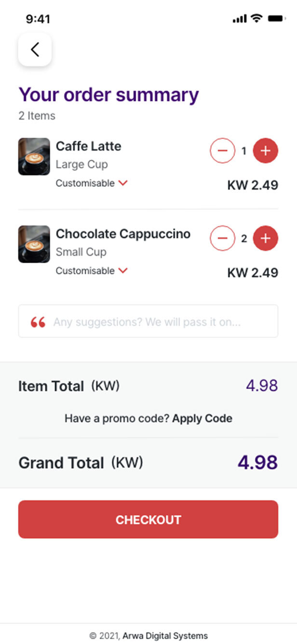Decrease Chocolate Cappuccino quantity with minus
297x644 pixels.
pyautogui.click(x=222, y=238)
